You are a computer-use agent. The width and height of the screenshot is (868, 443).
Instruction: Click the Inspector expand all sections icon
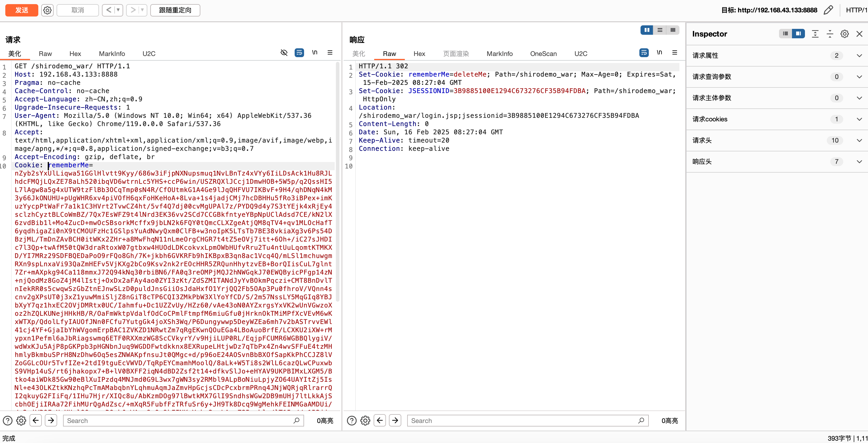815,34
